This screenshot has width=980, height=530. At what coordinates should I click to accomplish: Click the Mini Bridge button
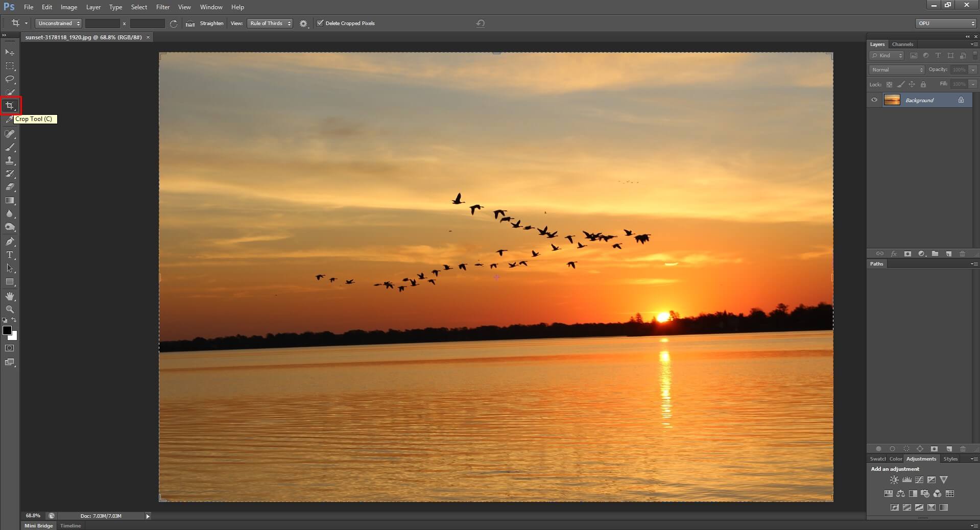coord(38,525)
